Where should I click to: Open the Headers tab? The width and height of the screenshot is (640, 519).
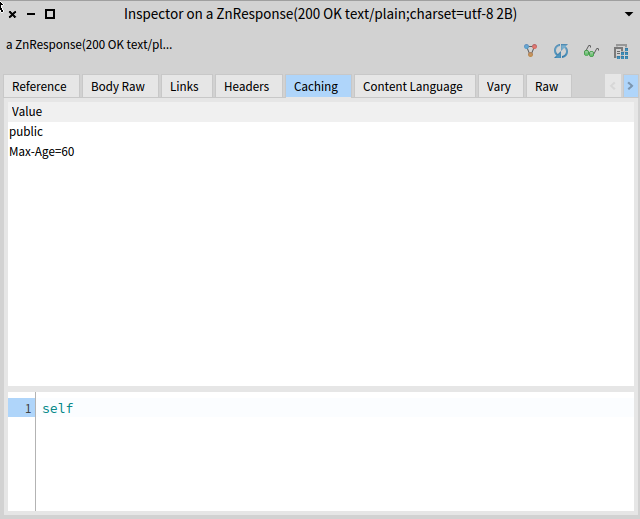(x=247, y=86)
